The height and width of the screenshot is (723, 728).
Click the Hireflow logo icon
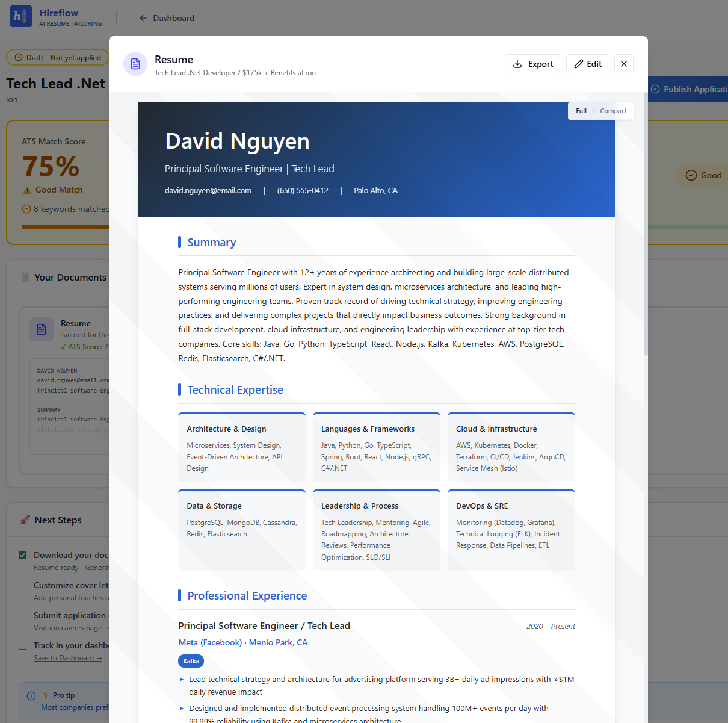click(21, 16)
